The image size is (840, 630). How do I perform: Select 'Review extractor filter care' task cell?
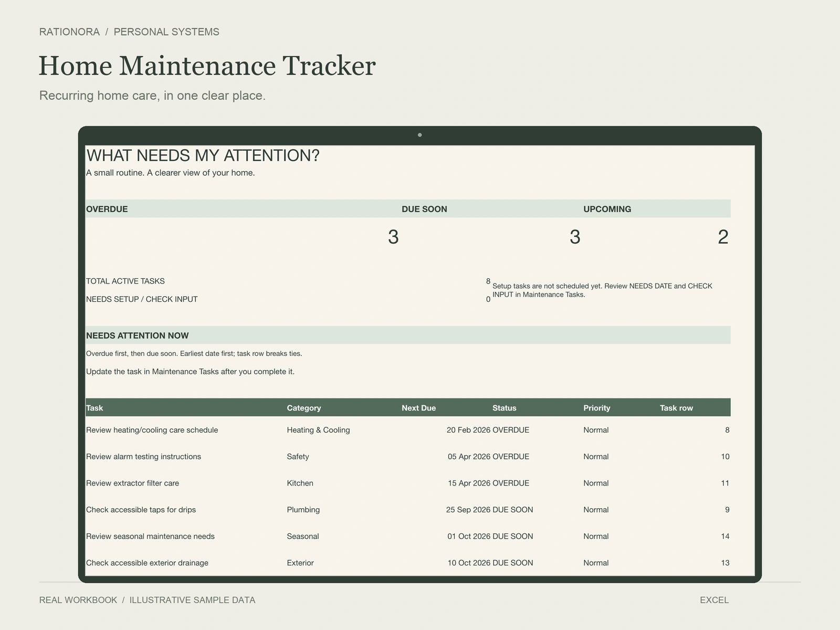click(132, 483)
